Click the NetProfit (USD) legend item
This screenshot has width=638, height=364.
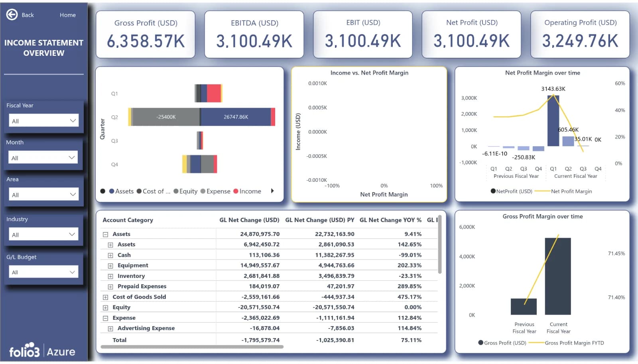pos(512,191)
